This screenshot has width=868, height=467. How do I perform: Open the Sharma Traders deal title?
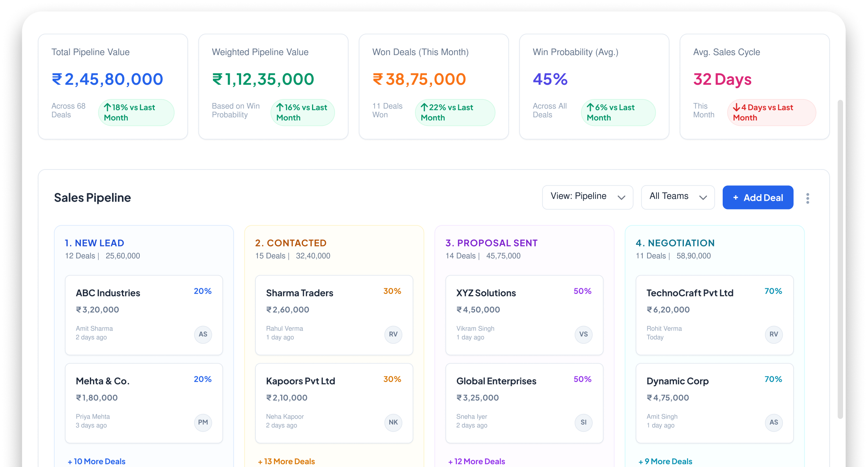300,293
